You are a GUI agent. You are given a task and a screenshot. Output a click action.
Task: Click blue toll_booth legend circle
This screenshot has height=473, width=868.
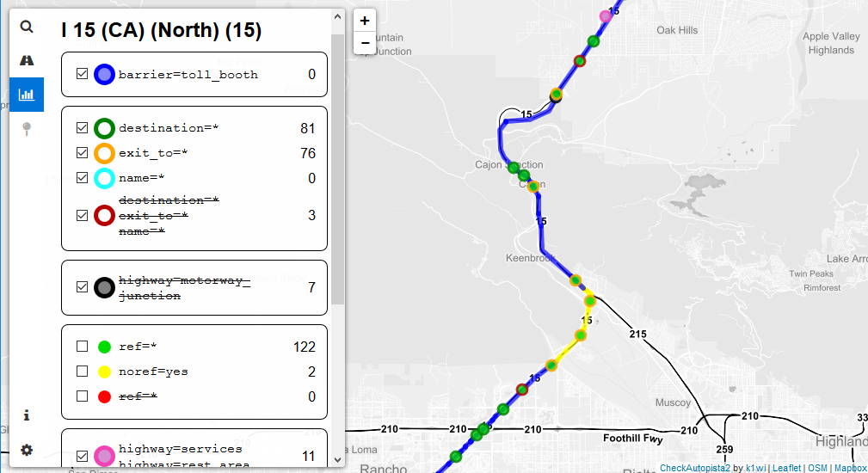pyautogui.click(x=104, y=74)
